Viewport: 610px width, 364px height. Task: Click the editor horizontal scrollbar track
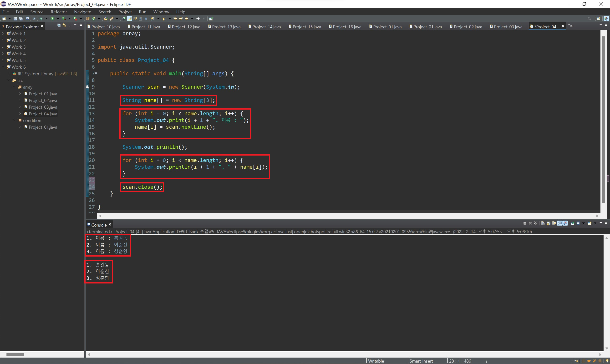point(343,216)
